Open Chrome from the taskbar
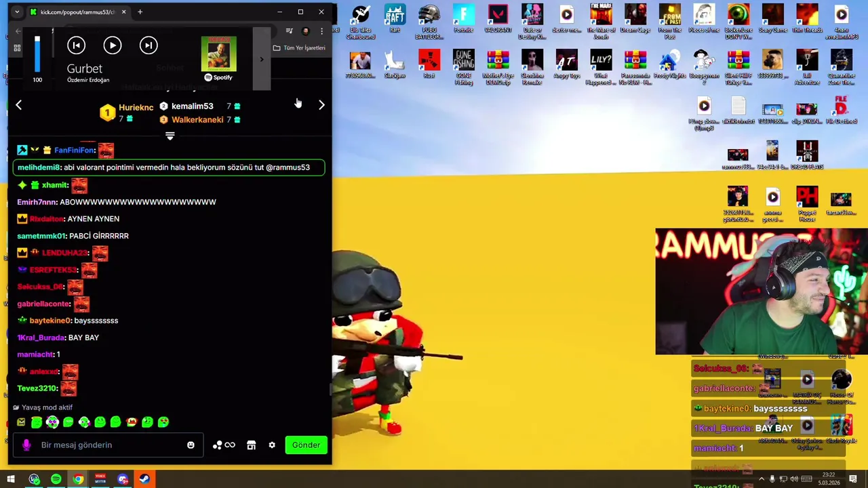 click(78, 480)
